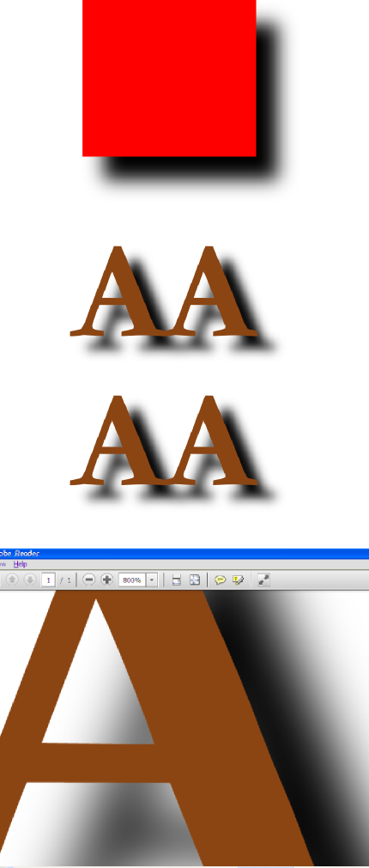Screen dimensions: 369x868
Task: Select the fit one full page icon
Action: (195, 580)
